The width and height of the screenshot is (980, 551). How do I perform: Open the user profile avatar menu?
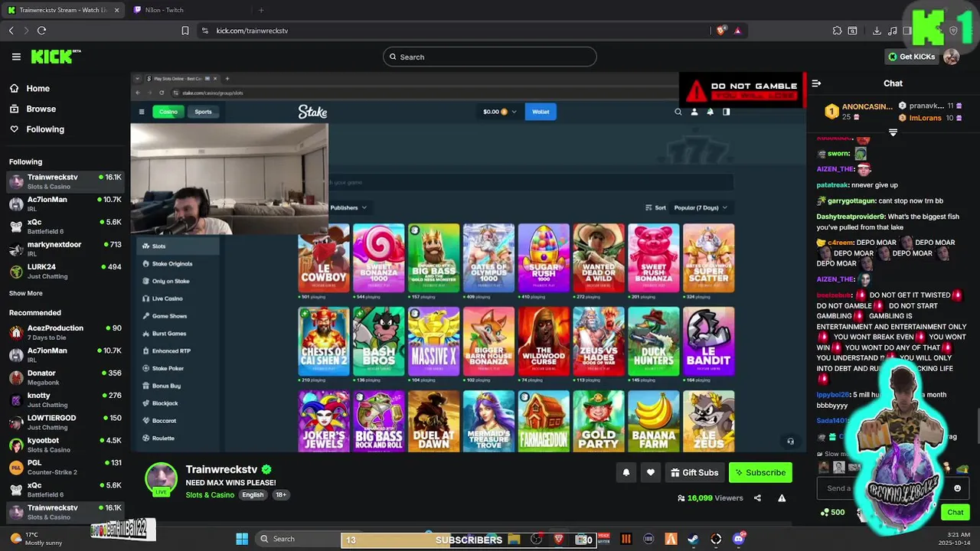[952, 57]
